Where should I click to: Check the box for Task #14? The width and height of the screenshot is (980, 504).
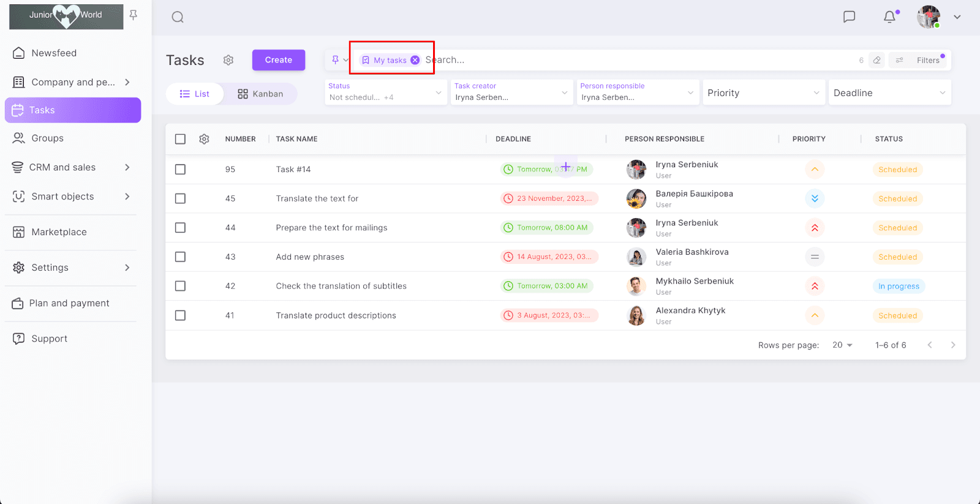click(180, 170)
